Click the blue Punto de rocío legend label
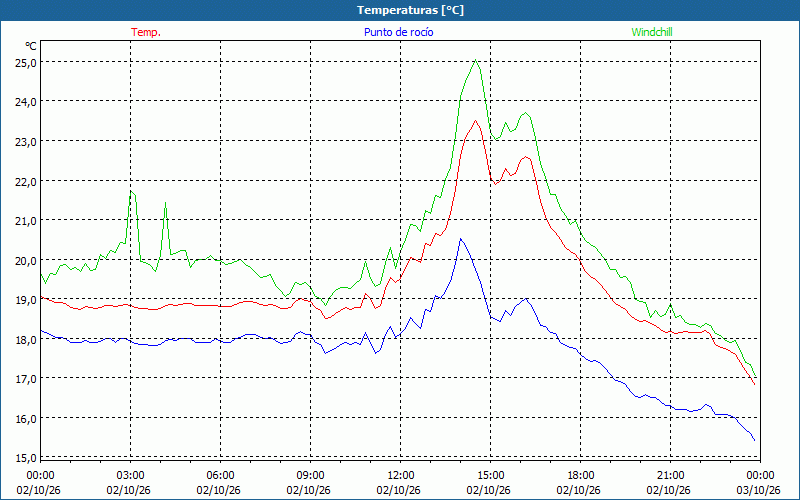The height and width of the screenshot is (500, 800). pyautogui.click(x=398, y=32)
